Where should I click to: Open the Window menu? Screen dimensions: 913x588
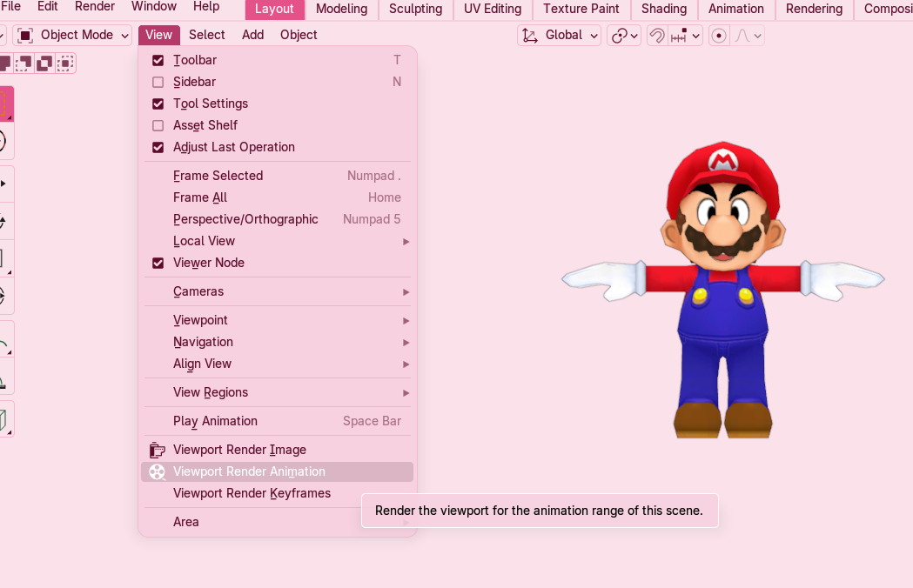154,6
